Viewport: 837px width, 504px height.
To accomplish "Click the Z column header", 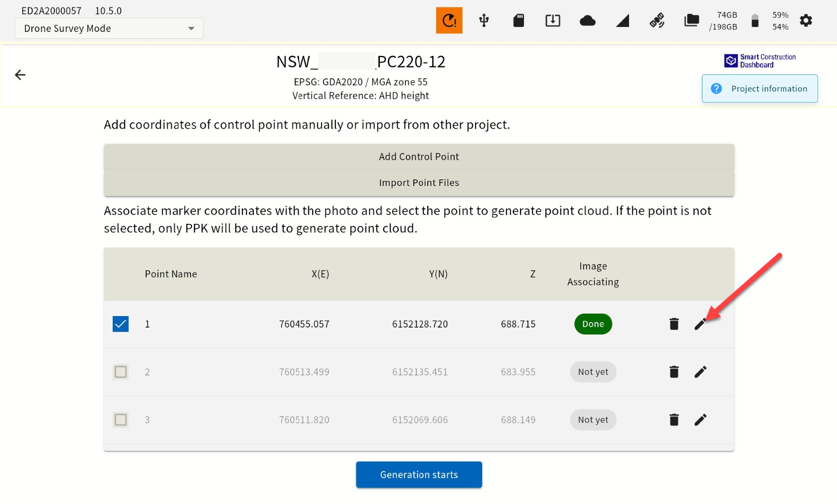I will pos(533,274).
